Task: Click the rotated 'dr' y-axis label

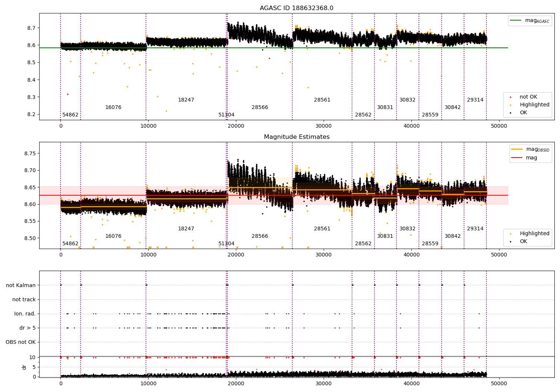Action: click(x=24, y=367)
